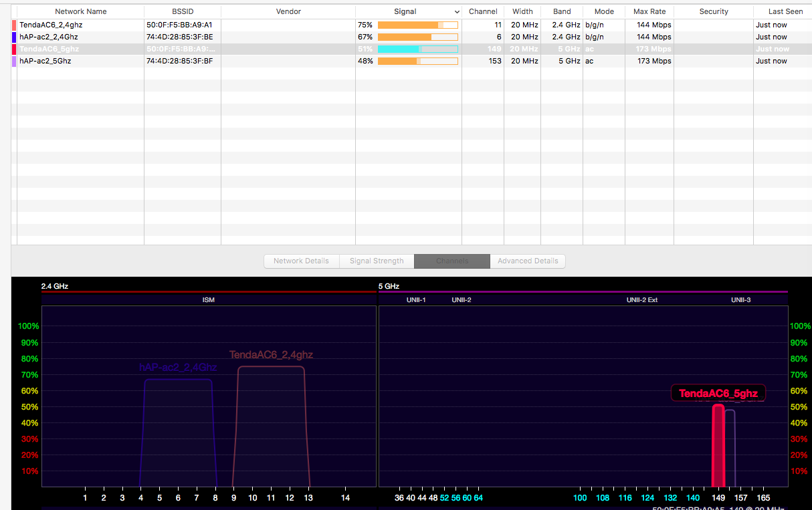Click the hAP-ac2_2,4Ghz label in the 2.4 GHz chart
This screenshot has width=812, height=510.
click(178, 367)
